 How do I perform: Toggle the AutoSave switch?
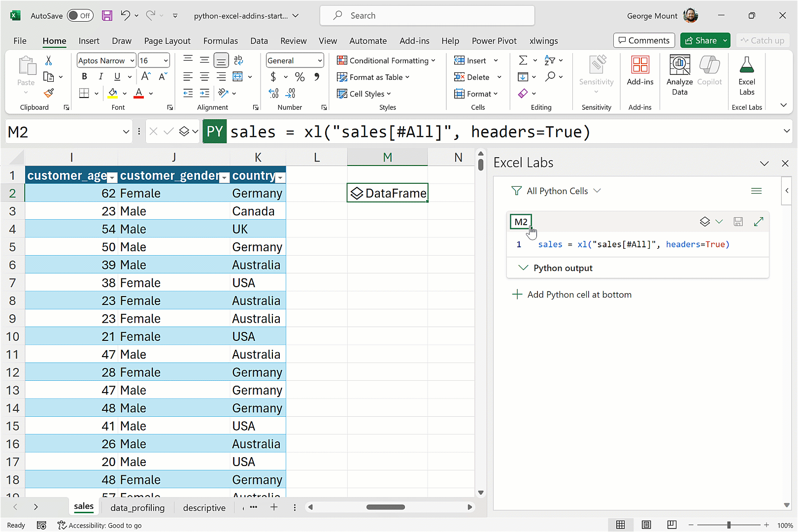(80, 16)
